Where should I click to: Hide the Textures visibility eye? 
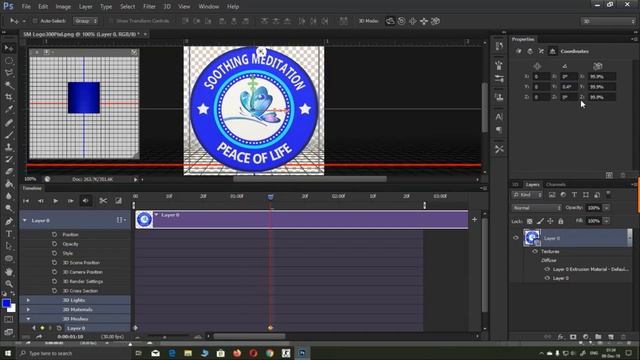[x=535, y=251]
